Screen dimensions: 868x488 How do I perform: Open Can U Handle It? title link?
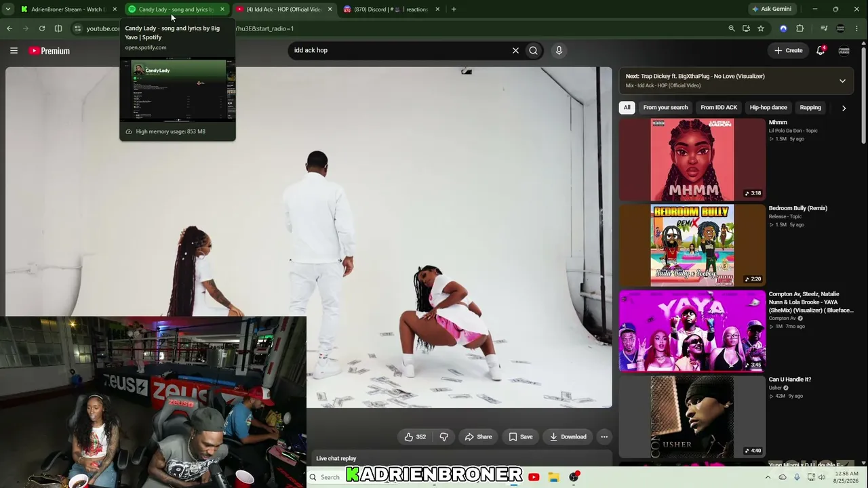790,380
